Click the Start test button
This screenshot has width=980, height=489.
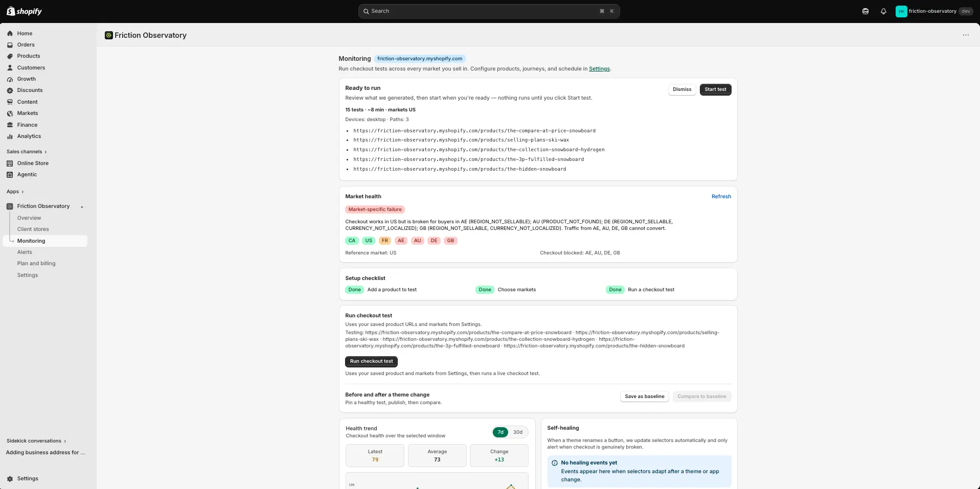click(715, 89)
